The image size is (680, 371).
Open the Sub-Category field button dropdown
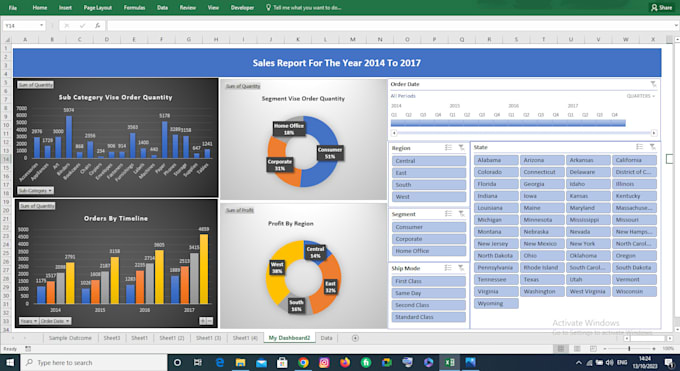pos(36,190)
